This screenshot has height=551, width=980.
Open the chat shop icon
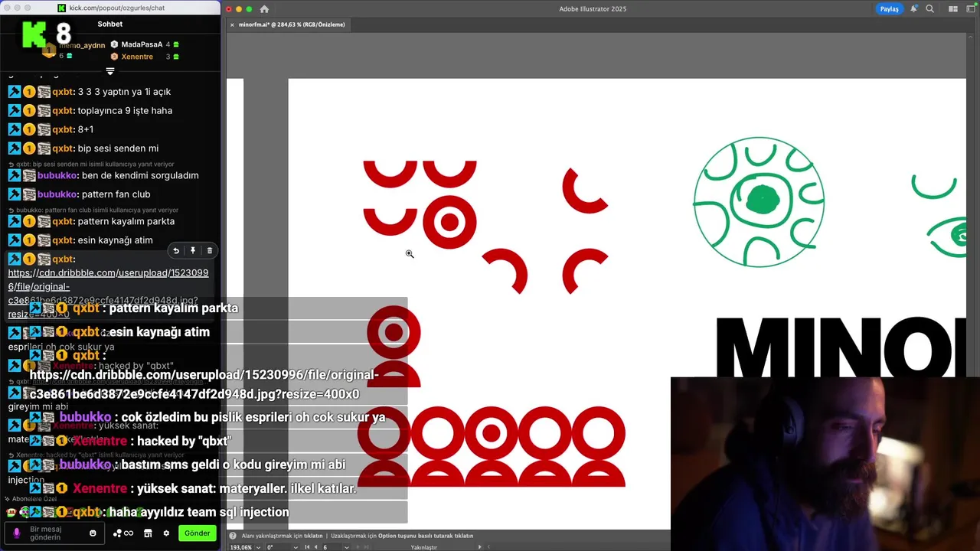[148, 533]
